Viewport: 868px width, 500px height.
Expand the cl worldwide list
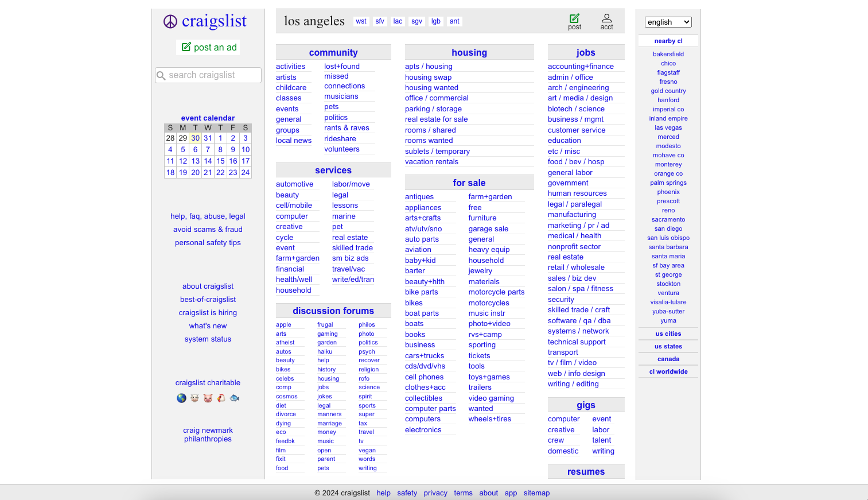[x=668, y=371]
